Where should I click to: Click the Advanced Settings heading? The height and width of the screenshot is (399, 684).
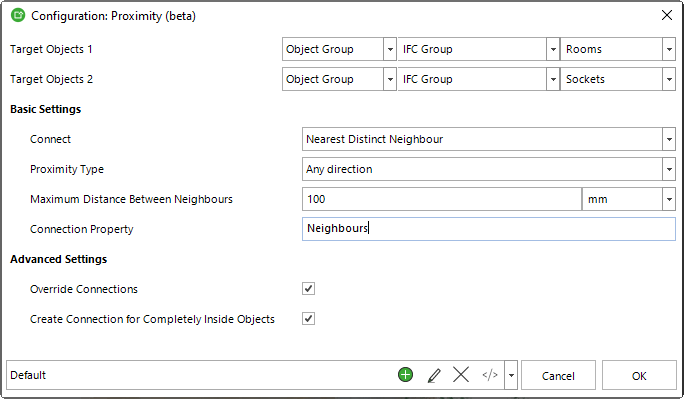pyautogui.click(x=58, y=259)
